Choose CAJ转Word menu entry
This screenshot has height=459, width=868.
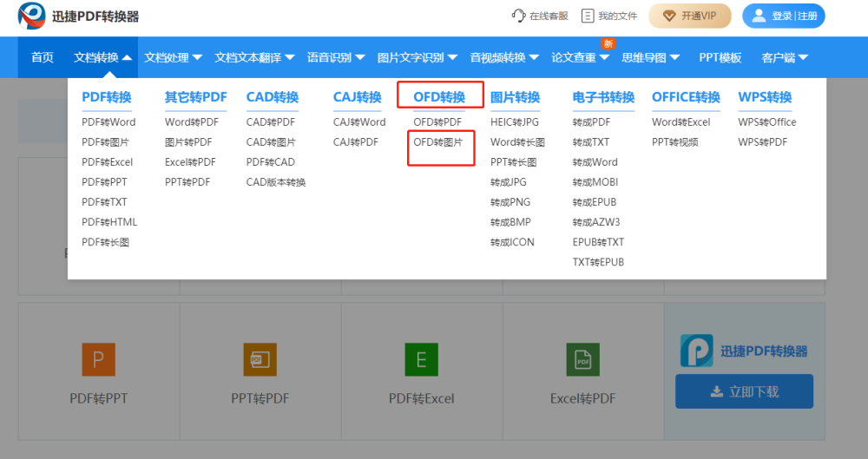[359, 121]
